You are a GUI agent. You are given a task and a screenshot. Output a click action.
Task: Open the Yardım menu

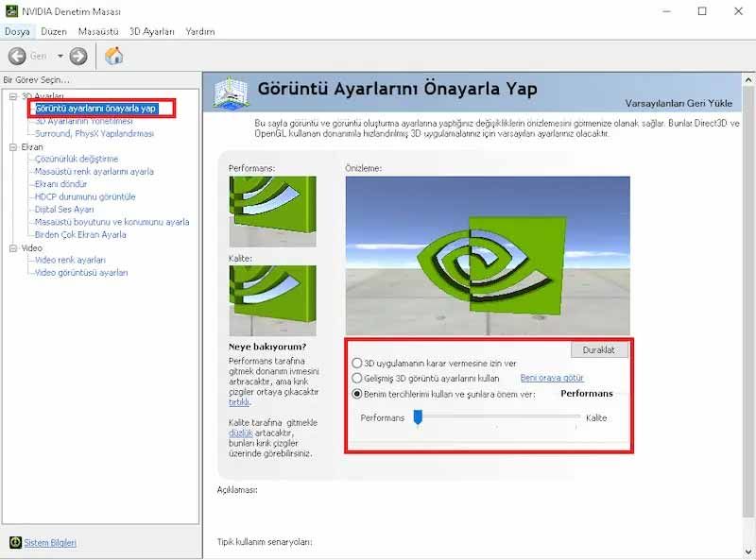click(200, 32)
